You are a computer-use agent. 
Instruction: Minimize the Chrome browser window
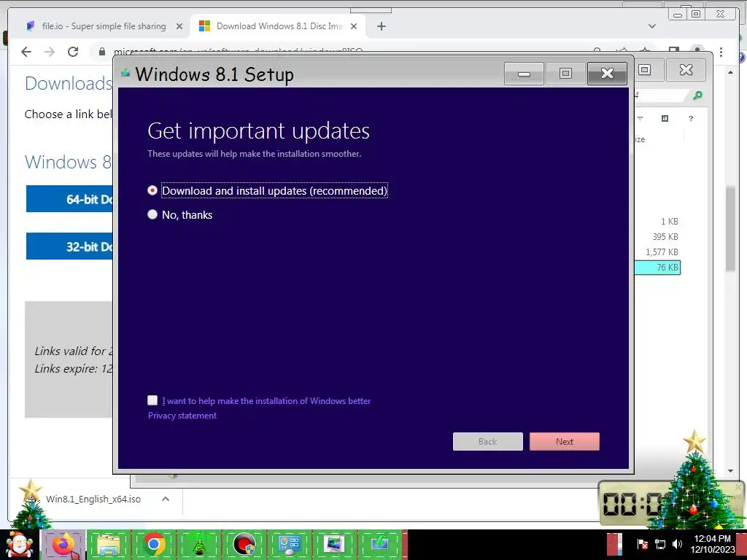[678, 14]
